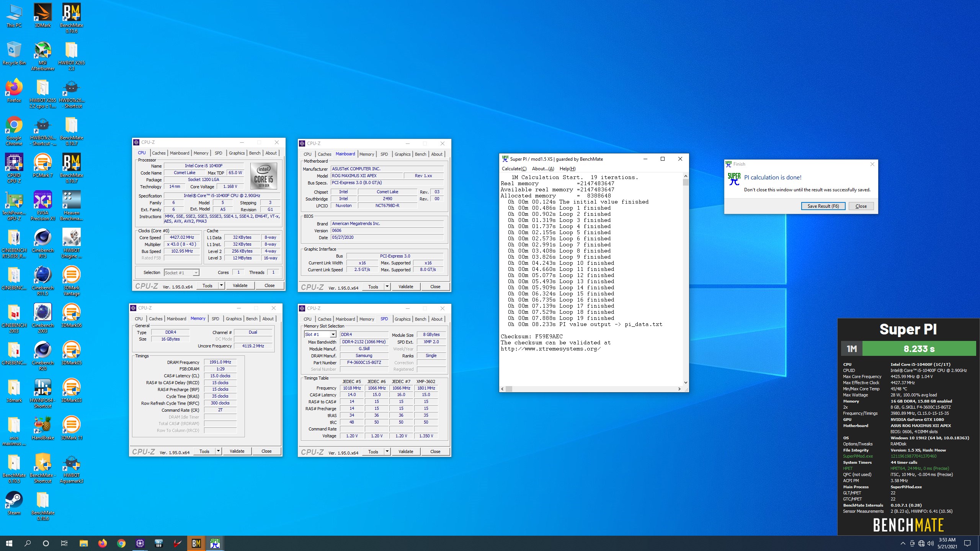The image size is (980, 551).
Task: Open HWBOT Aquamark3 desktop icon
Action: click(71, 468)
